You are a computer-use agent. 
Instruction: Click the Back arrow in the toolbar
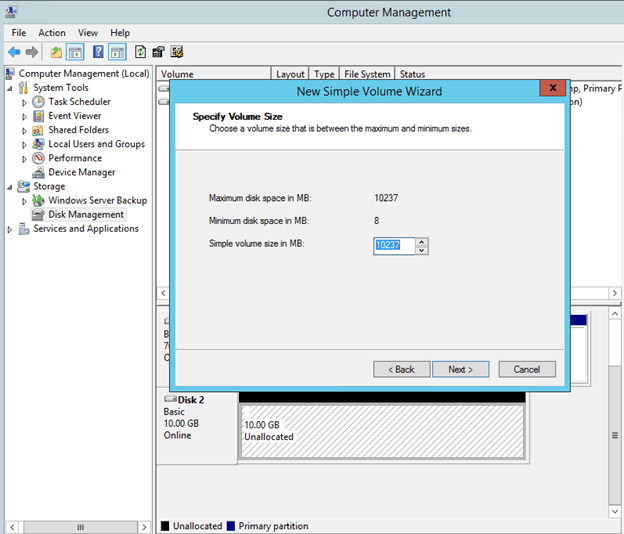pyautogui.click(x=14, y=52)
